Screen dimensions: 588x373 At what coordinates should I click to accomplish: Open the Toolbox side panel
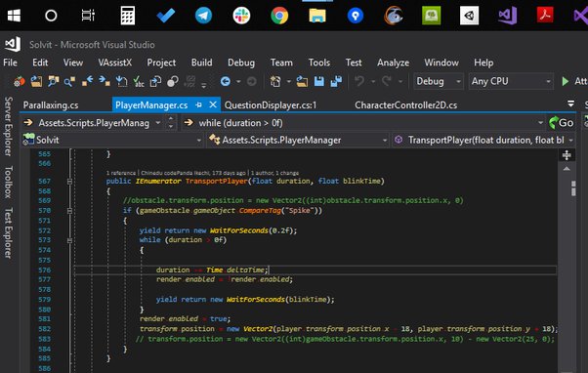[8, 182]
